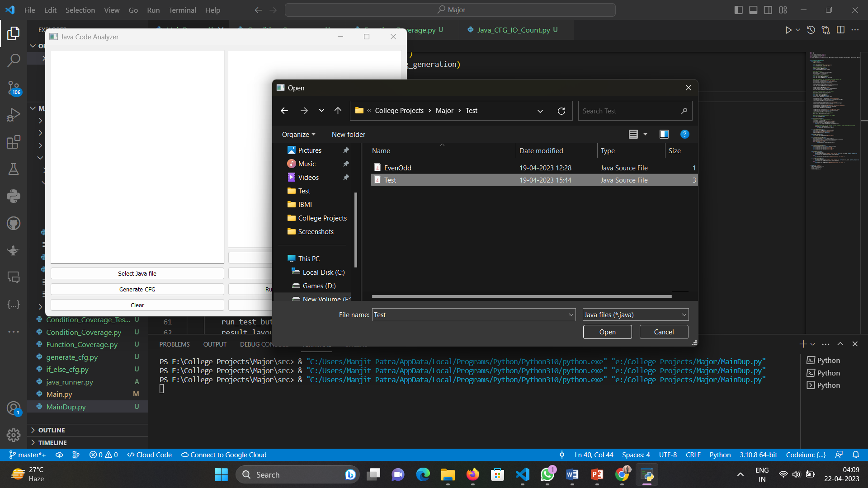Viewport: 868px width, 488px height.
Task: Click the horizontal scrollbar in file list
Action: [x=521, y=296]
